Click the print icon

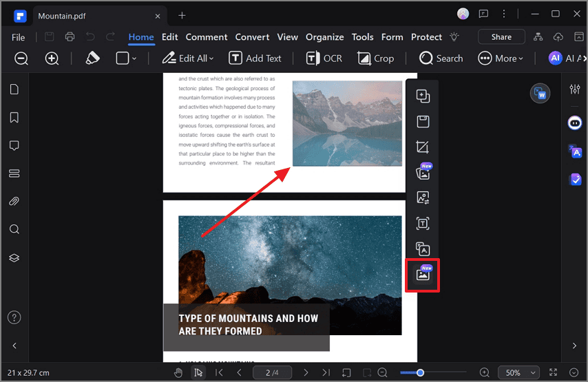[70, 36]
